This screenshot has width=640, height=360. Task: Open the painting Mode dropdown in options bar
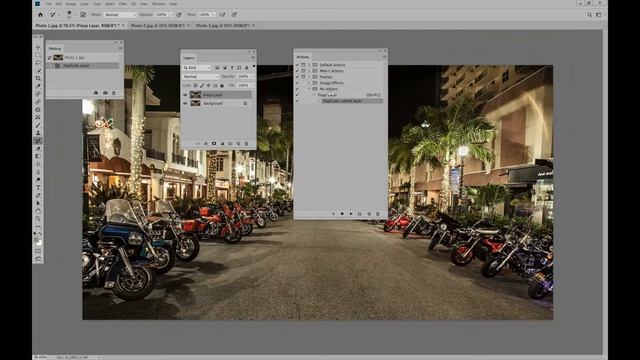[x=120, y=15]
